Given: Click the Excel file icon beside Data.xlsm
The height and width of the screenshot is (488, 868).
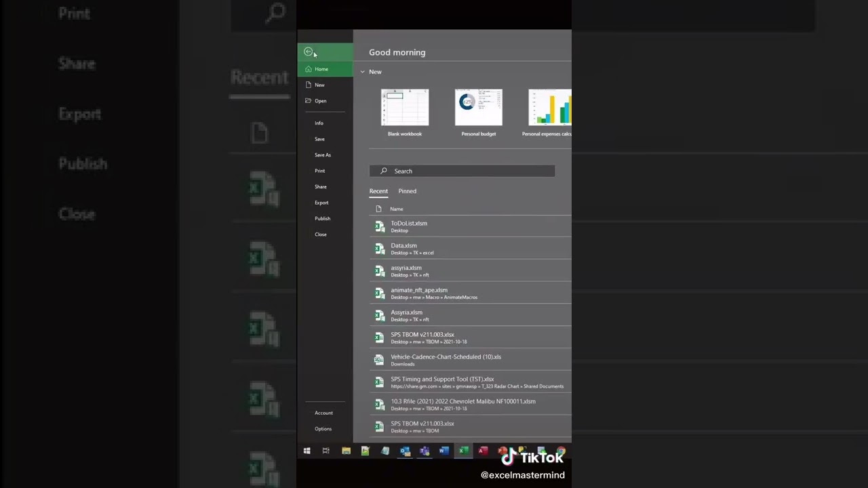Looking at the screenshot, I should 380,249.
